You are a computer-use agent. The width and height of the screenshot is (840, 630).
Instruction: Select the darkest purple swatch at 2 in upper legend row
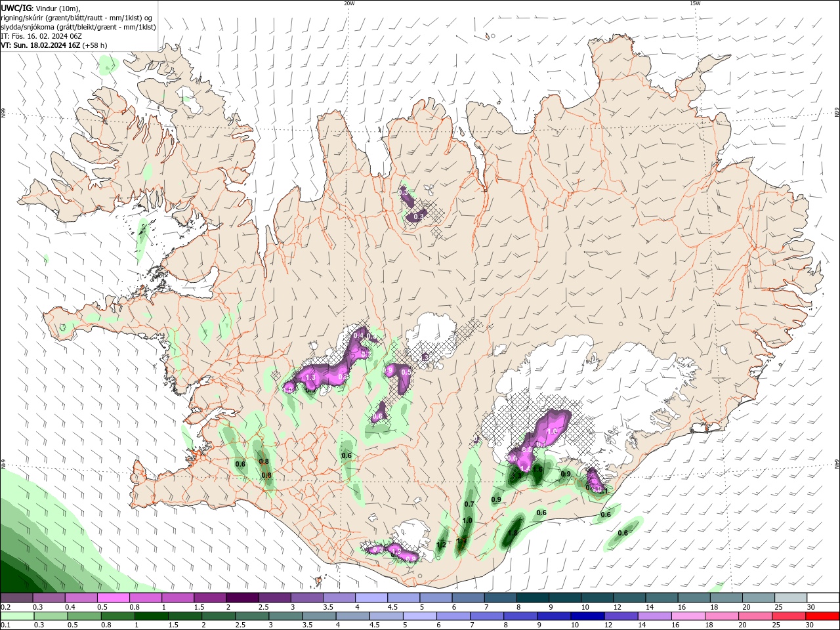[242, 598]
